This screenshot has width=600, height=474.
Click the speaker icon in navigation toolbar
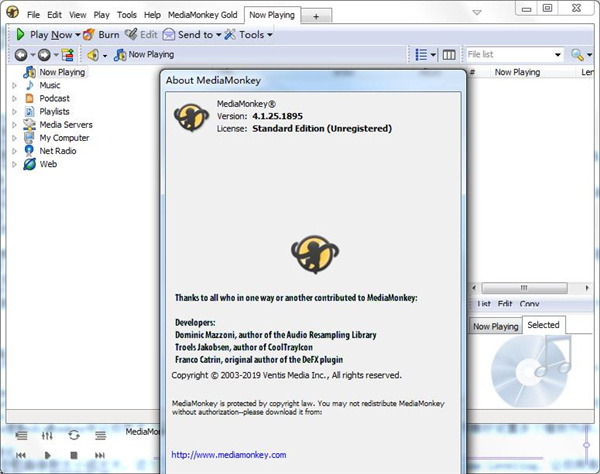[x=93, y=55]
